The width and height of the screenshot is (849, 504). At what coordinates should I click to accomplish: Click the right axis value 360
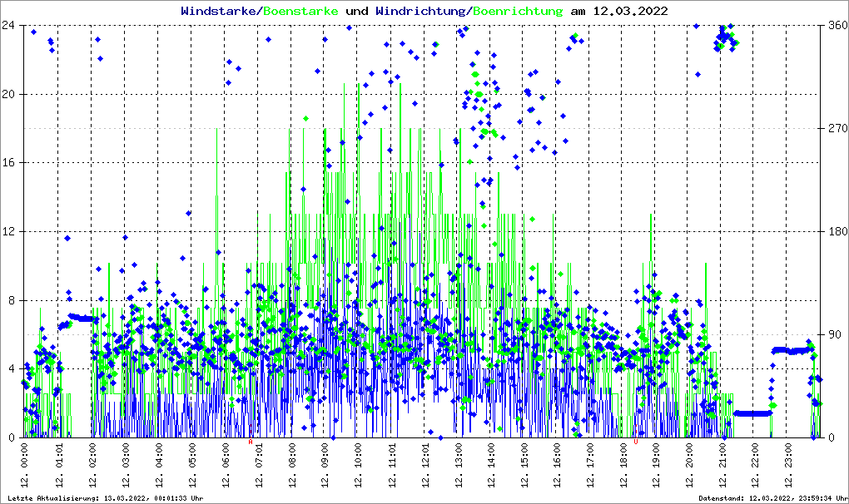(837, 26)
